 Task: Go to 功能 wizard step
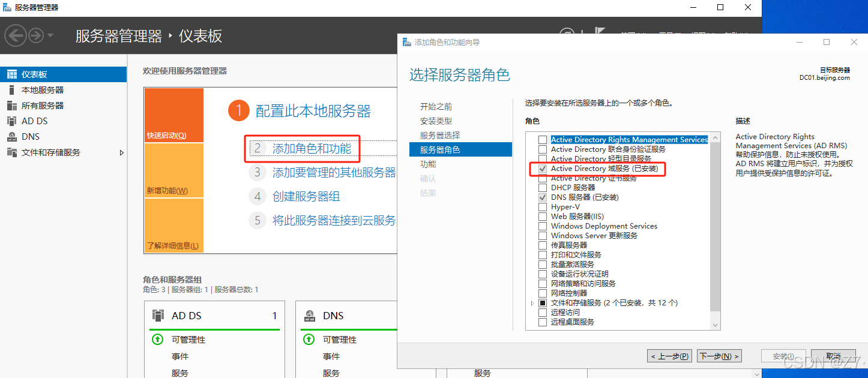pos(428,164)
